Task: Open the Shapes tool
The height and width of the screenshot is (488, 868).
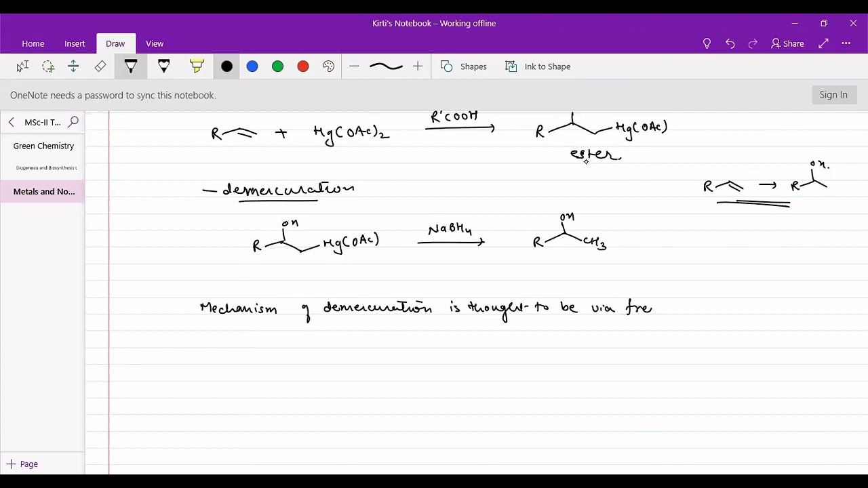Action: tap(464, 66)
